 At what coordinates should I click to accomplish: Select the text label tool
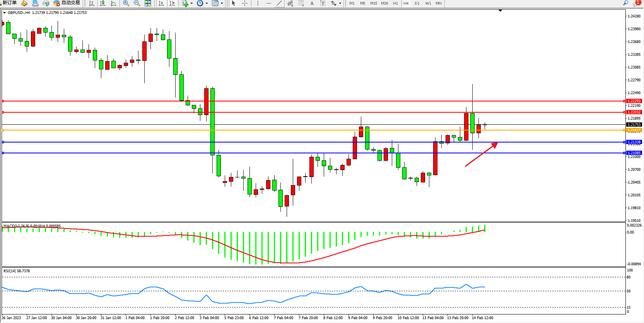[x=312, y=3]
